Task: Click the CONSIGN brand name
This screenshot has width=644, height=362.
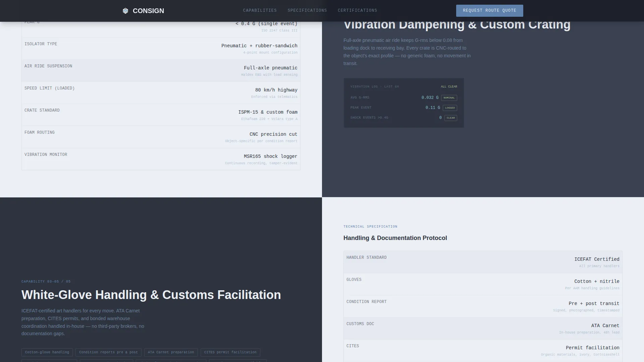Action: 148,11
